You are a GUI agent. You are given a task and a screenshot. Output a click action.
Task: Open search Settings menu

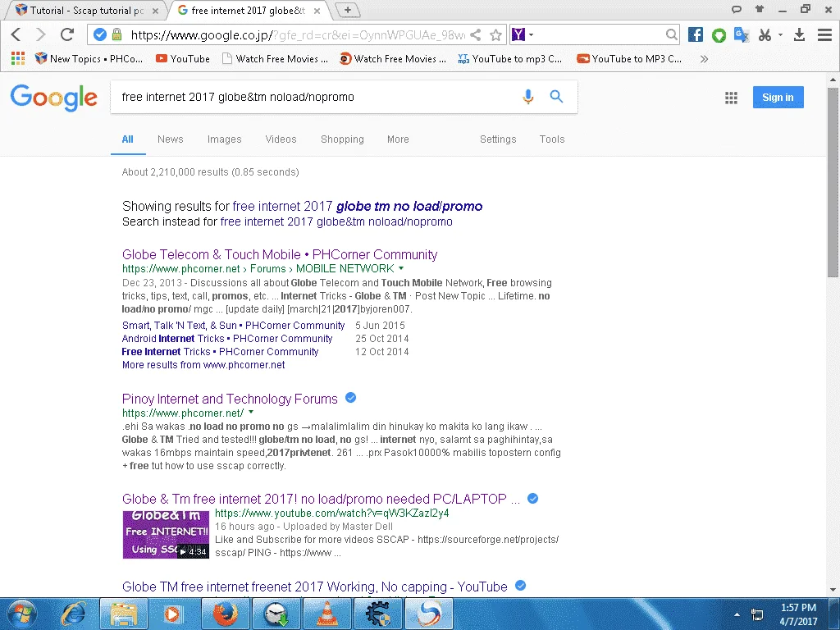point(498,139)
